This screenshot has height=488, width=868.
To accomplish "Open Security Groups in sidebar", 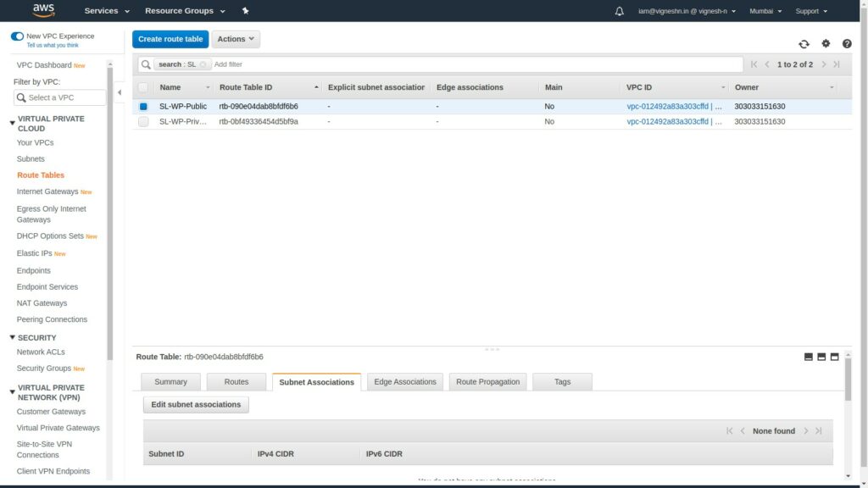I will (44, 369).
